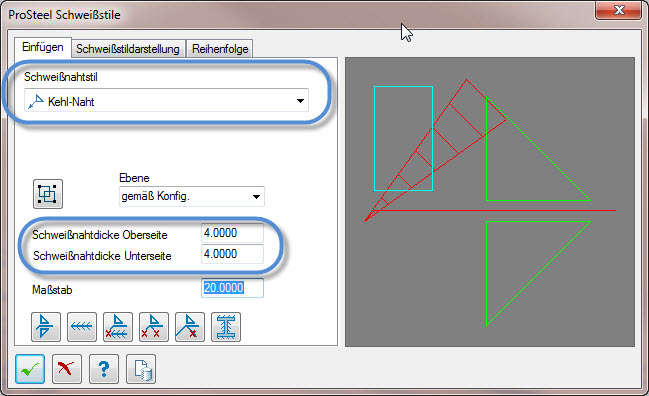Click the Schweißnahtdicke Oberseite input field
This screenshot has width=649, height=396.
coord(232,233)
